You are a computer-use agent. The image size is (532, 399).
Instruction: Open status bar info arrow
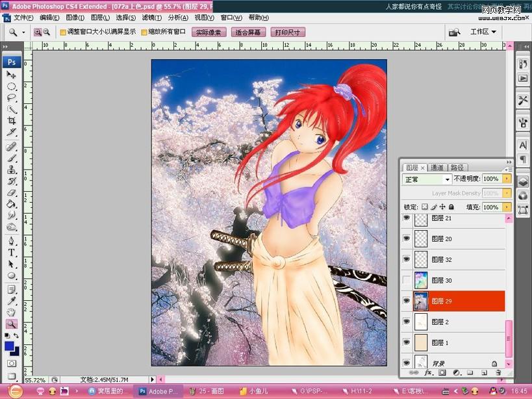pyautogui.click(x=152, y=380)
